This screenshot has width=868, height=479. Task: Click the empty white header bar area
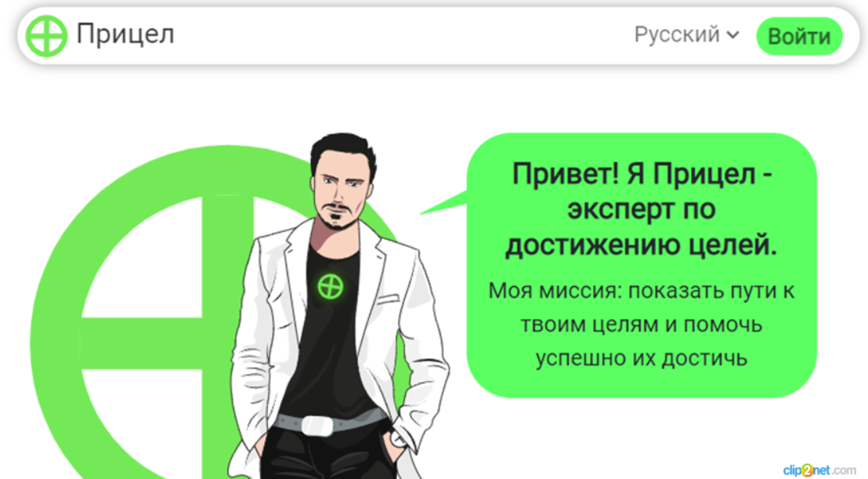404,36
